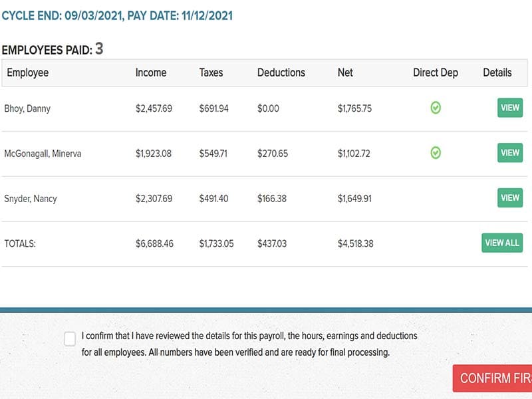This screenshot has width=532, height=399.
Task: Click the total income amount $6,688.46
Action: coord(154,243)
